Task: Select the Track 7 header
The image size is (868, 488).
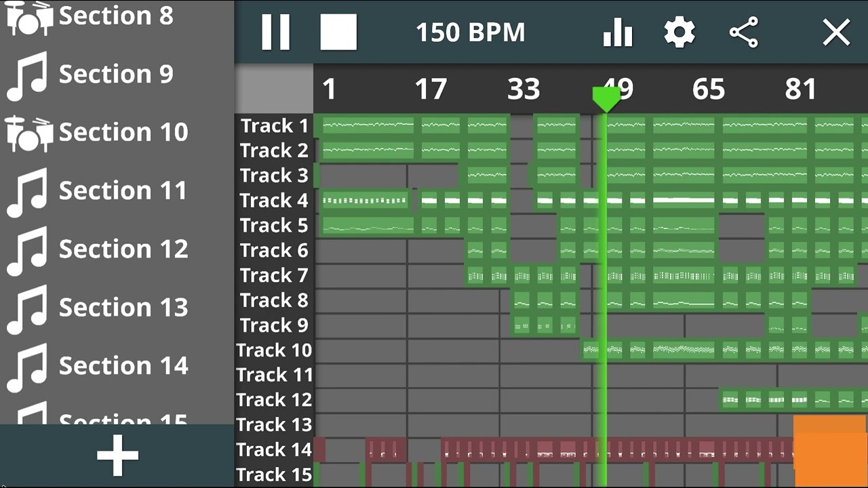Action: pyautogui.click(x=274, y=276)
